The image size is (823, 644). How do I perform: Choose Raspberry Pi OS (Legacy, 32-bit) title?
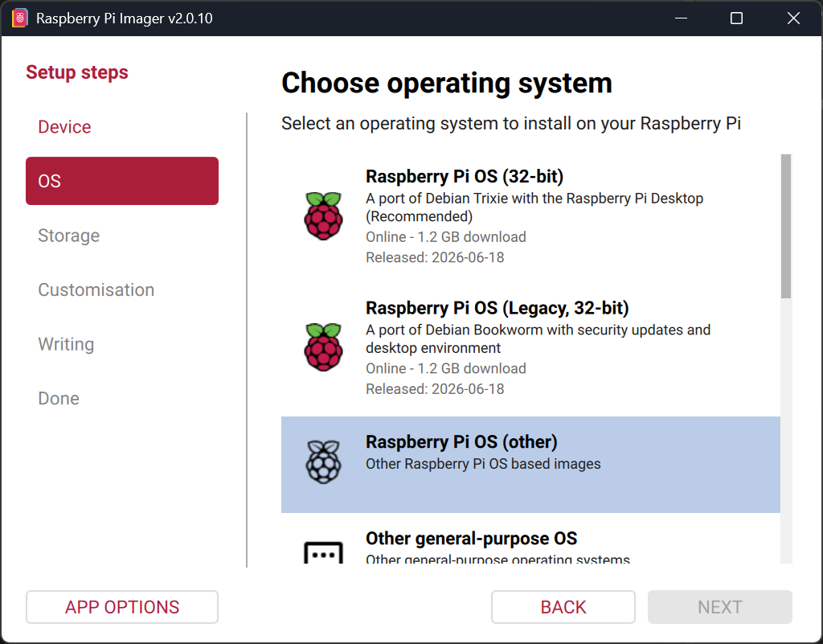coord(497,308)
